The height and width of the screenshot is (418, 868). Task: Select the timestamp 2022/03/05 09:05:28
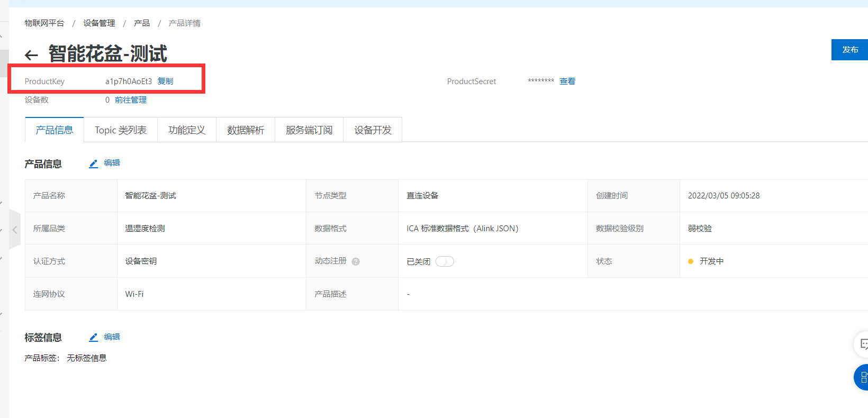point(724,196)
